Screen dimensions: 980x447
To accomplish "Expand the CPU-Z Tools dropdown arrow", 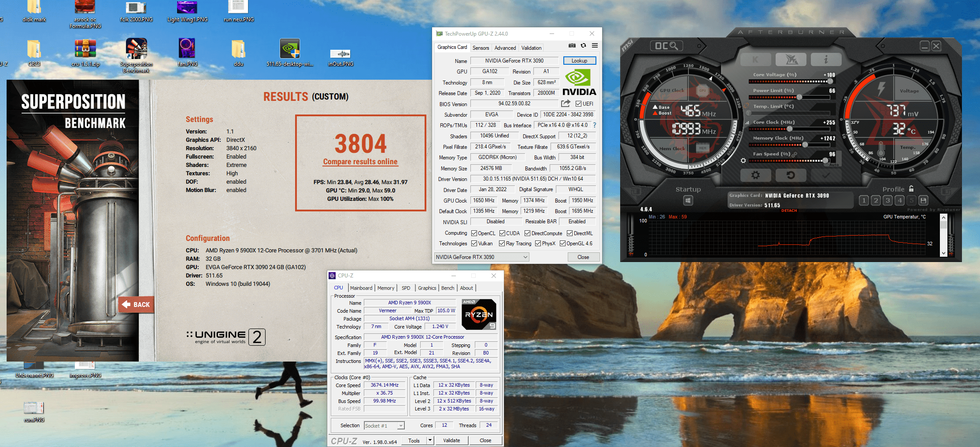I will tap(430, 440).
